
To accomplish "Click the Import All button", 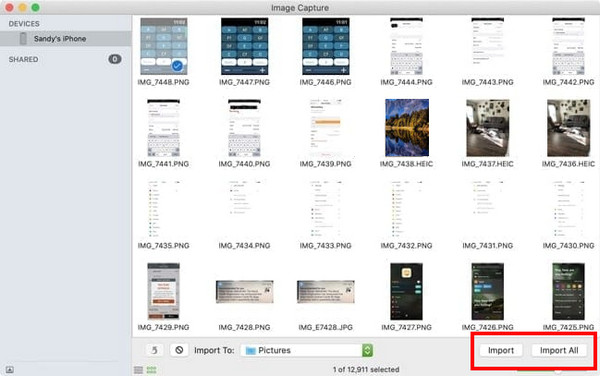I will point(559,350).
